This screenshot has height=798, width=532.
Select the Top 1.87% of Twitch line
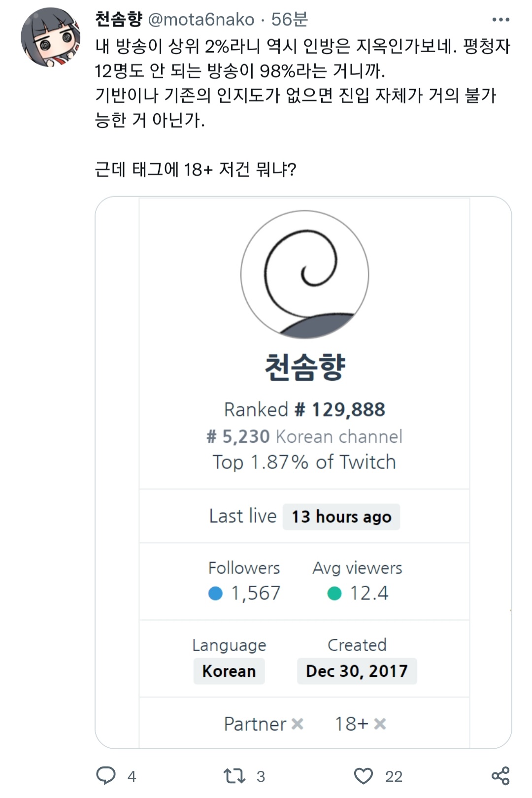tap(304, 462)
